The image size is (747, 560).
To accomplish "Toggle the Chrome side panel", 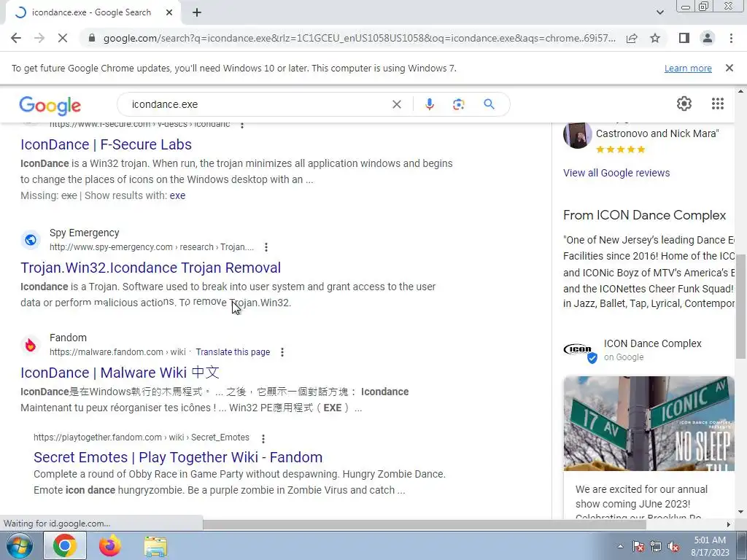I will (x=684, y=38).
